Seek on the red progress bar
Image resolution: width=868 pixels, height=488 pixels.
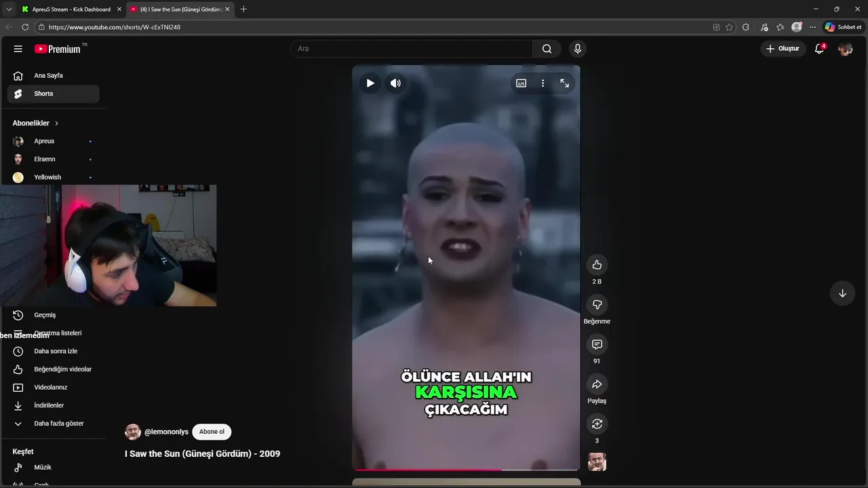click(466, 469)
